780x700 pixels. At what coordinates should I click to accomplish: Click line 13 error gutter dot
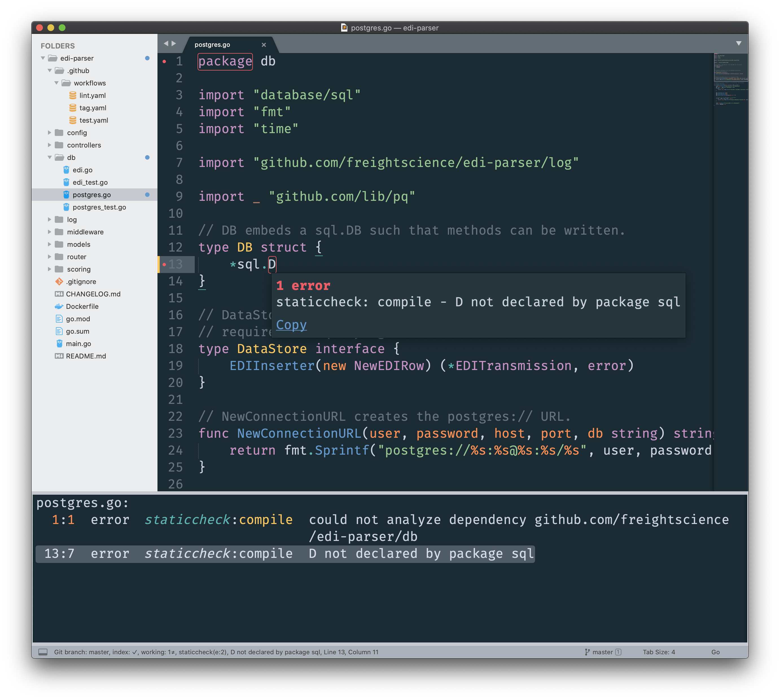coord(164,264)
